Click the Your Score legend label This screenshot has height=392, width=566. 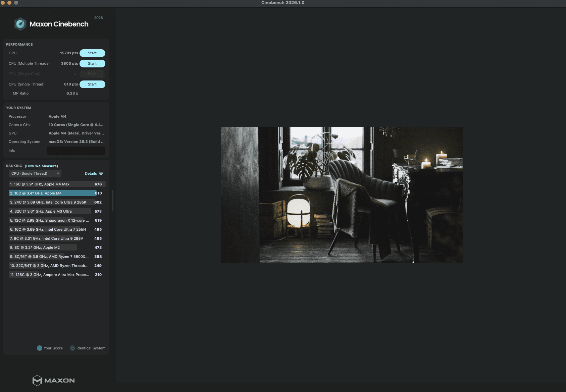(53, 348)
